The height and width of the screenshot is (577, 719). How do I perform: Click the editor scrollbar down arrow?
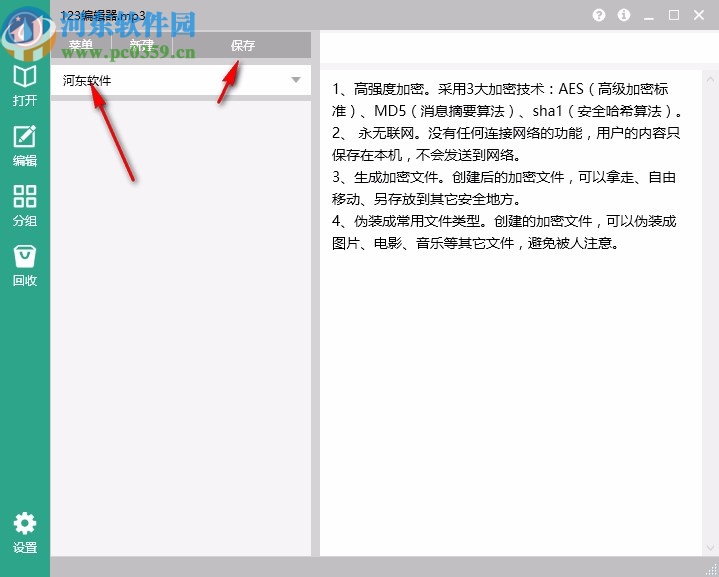pyautogui.click(x=710, y=548)
